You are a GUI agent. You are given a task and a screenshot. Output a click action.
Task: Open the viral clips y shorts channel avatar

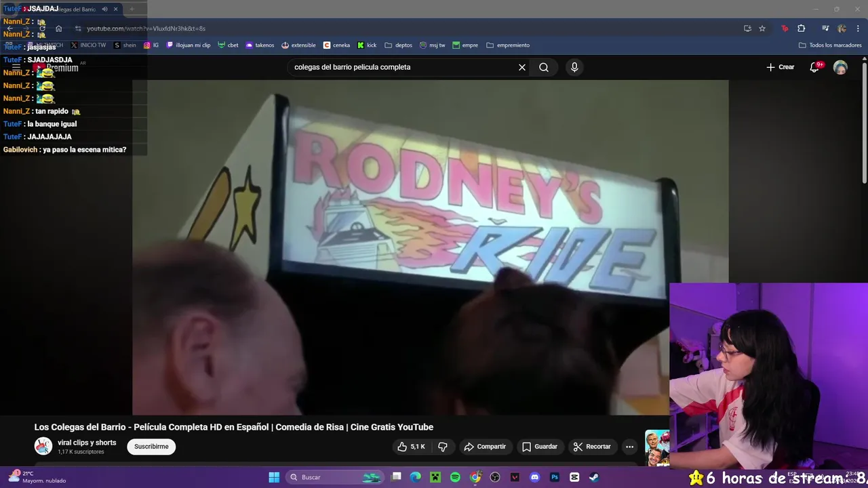point(43,446)
